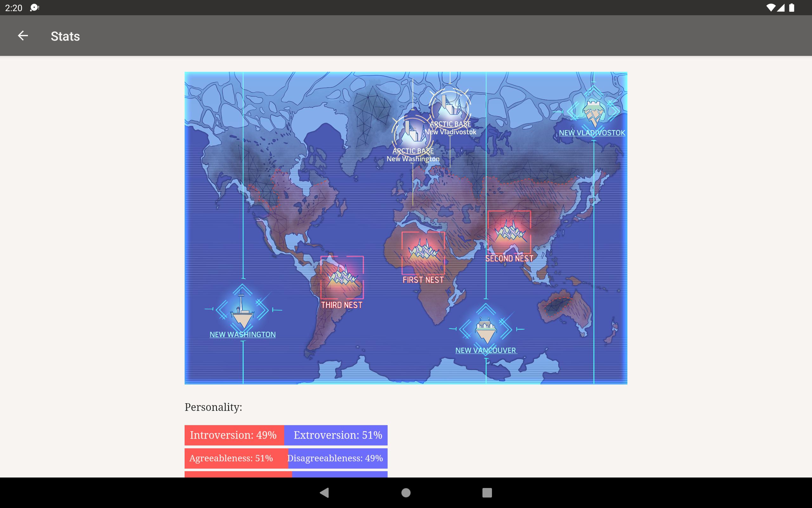812x508 pixels.
Task: Tap the Android recent apps button
Action: pos(487,492)
